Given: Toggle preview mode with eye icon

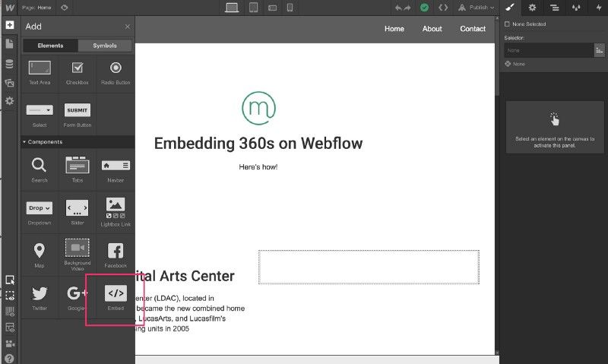Looking at the screenshot, I should tap(65, 8).
